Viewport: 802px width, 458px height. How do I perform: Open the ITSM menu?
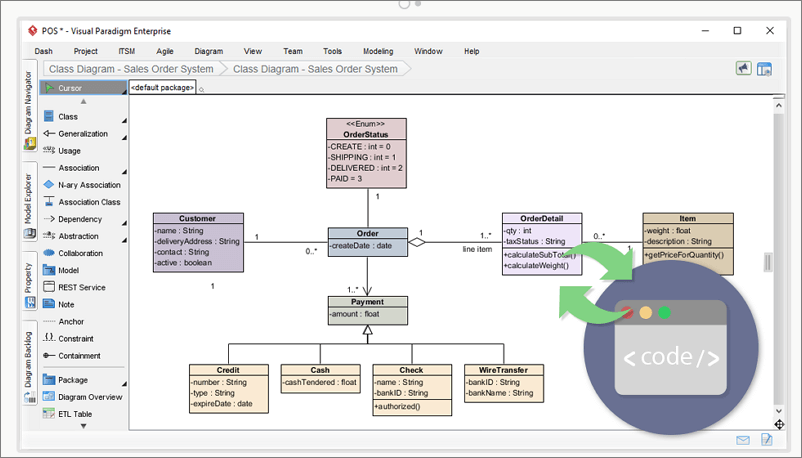(x=127, y=51)
